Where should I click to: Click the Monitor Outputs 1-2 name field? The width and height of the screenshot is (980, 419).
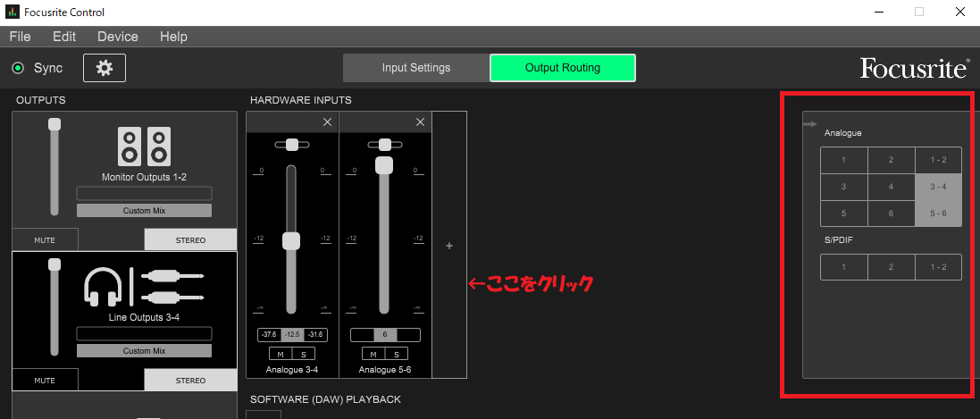point(145,193)
